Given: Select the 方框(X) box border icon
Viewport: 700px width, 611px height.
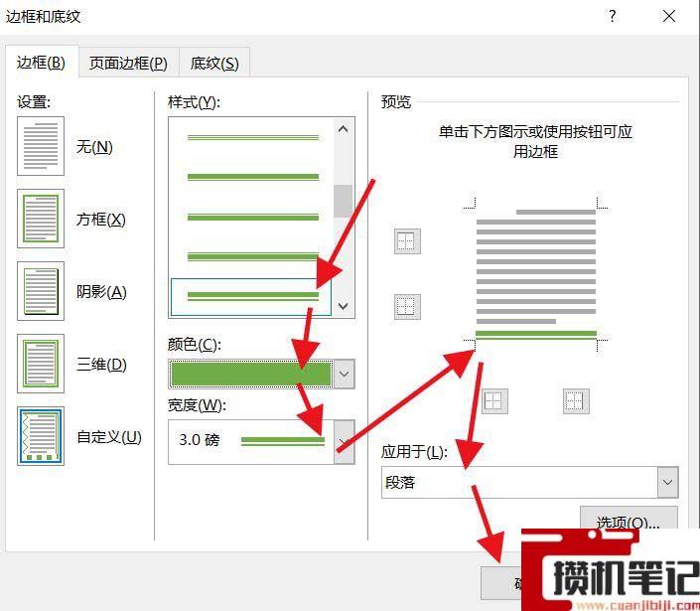Looking at the screenshot, I should point(41,219).
